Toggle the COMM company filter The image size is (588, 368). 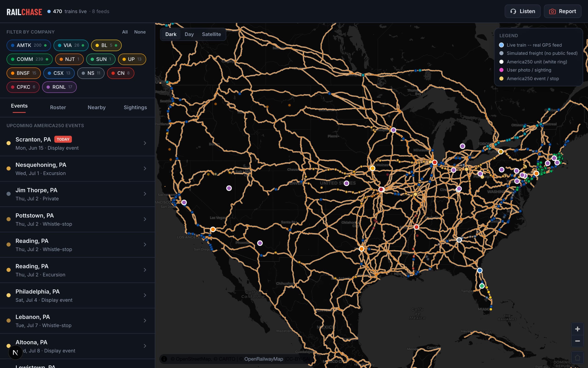29,59
